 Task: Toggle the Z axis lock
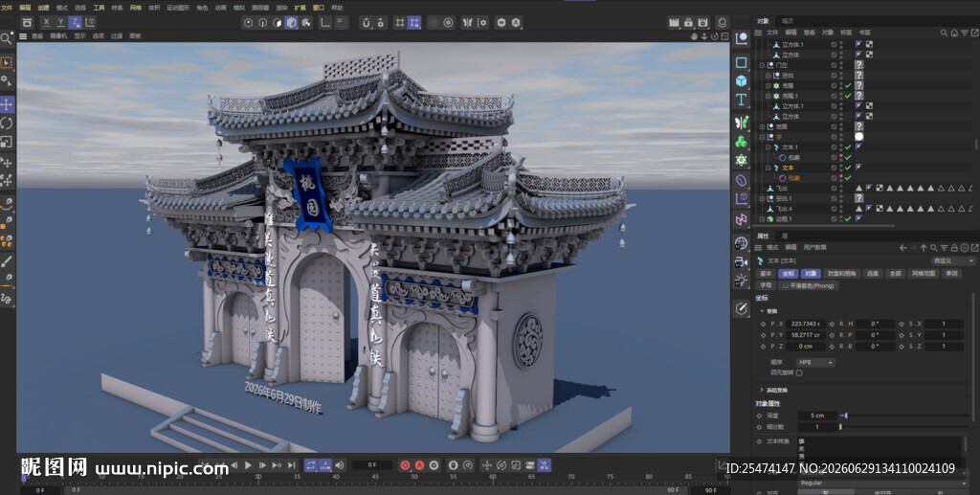click(x=75, y=23)
